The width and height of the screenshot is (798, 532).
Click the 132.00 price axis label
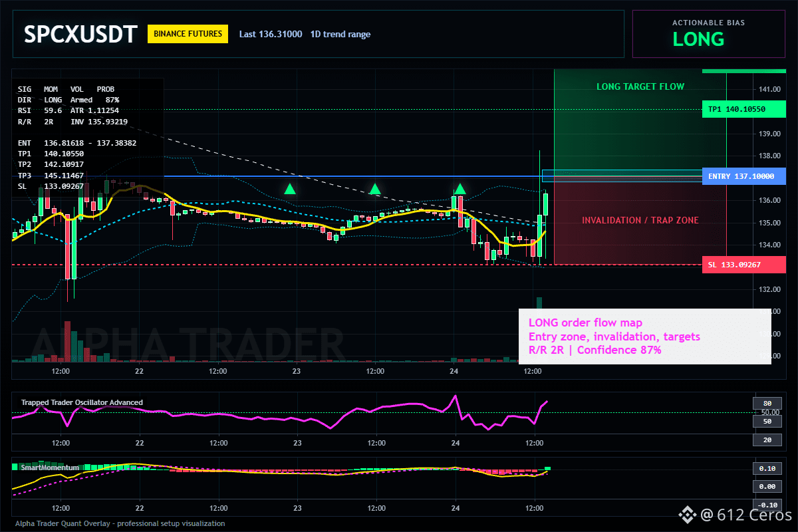pos(770,289)
